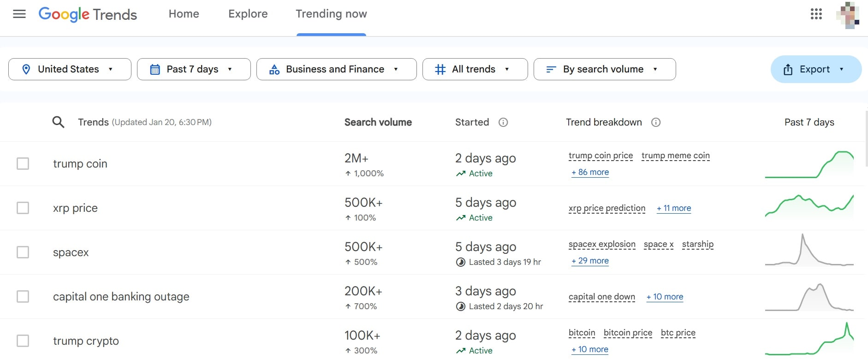The height and width of the screenshot is (359, 868).
Task: Show info about the Started column
Action: [x=503, y=122]
